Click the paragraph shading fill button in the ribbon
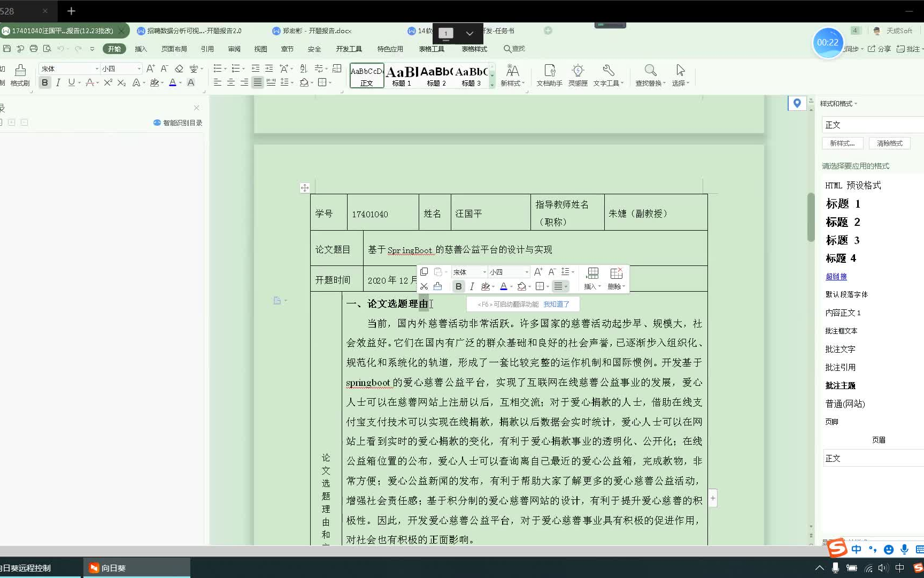The width and height of the screenshot is (924, 578). pyautogui.click(x=304, y=82)
